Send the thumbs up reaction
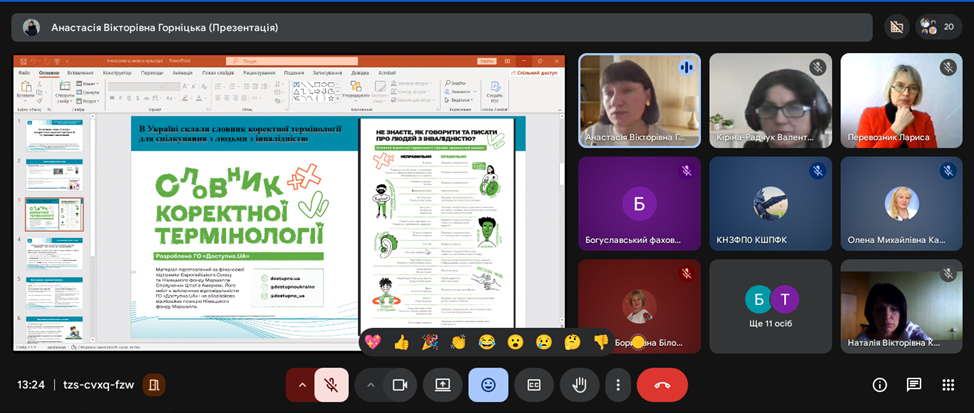The width and height of the screenshot is (974, 413). pyautogui.click(x=401, y=342)
